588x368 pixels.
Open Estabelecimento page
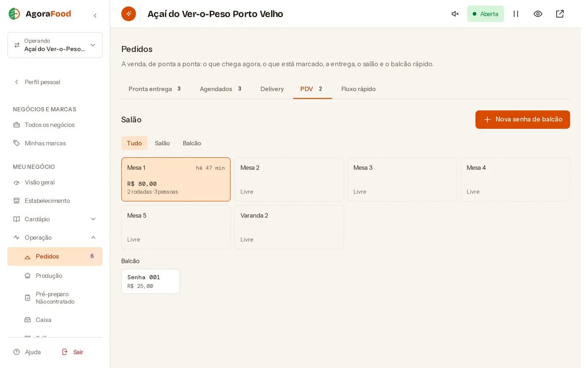[55, 201]
